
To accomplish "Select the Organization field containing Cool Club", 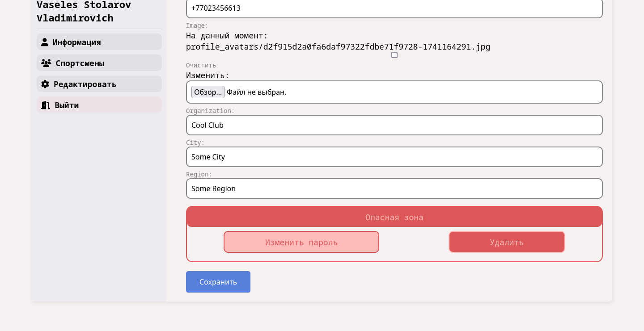I will (394, 125).
